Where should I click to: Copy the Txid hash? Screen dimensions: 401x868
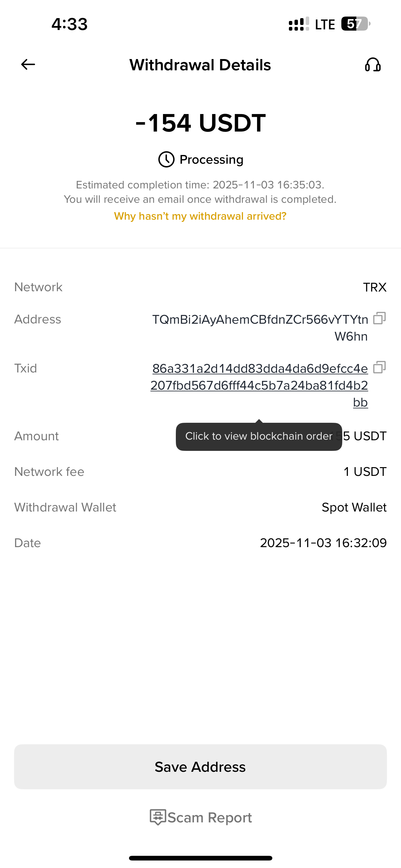click(379, 367)
